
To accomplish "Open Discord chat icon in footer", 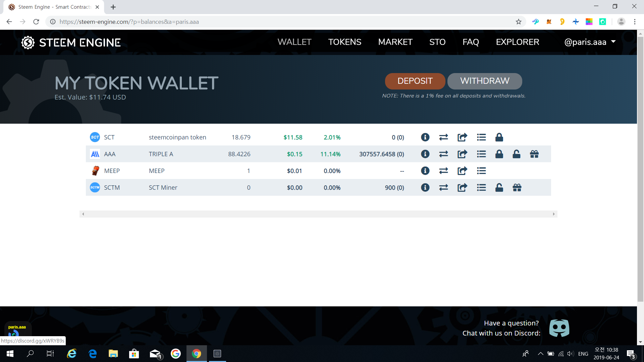I will (559, 328).
